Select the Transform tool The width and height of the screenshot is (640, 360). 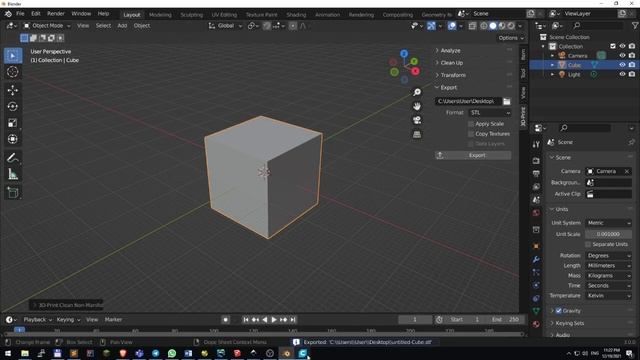(13, 139)
